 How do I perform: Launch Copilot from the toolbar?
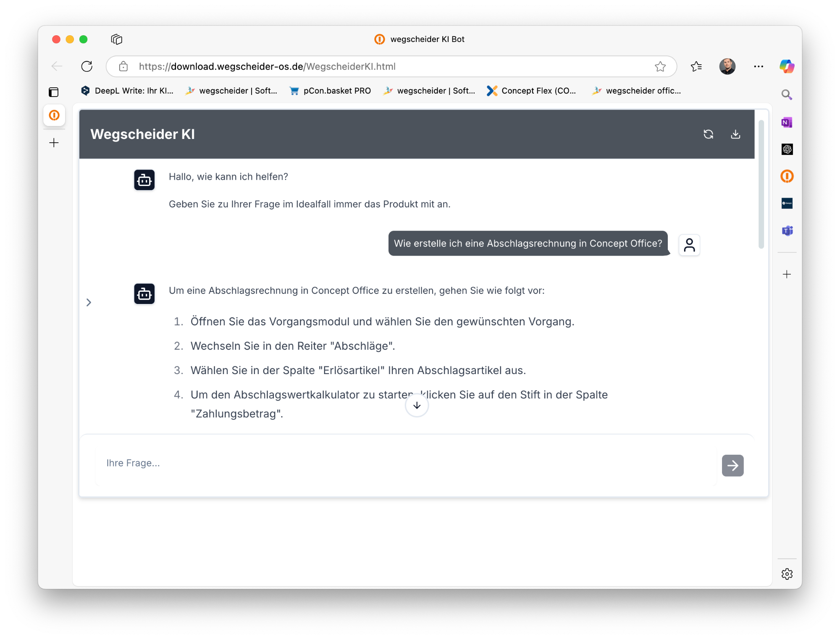pyautogui.click(x=787, y=66)
